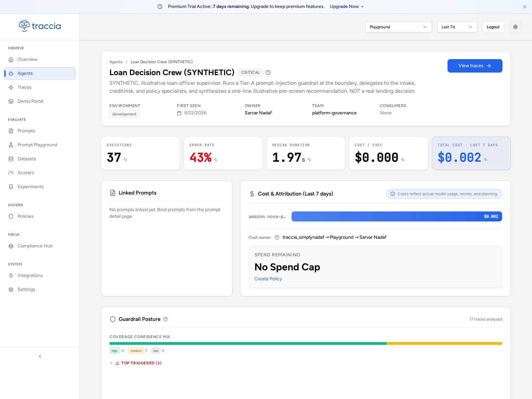This screenshot has width=532, height=399.
Task: Click the Prompts sidebar icon
Action: coord(11,131)
